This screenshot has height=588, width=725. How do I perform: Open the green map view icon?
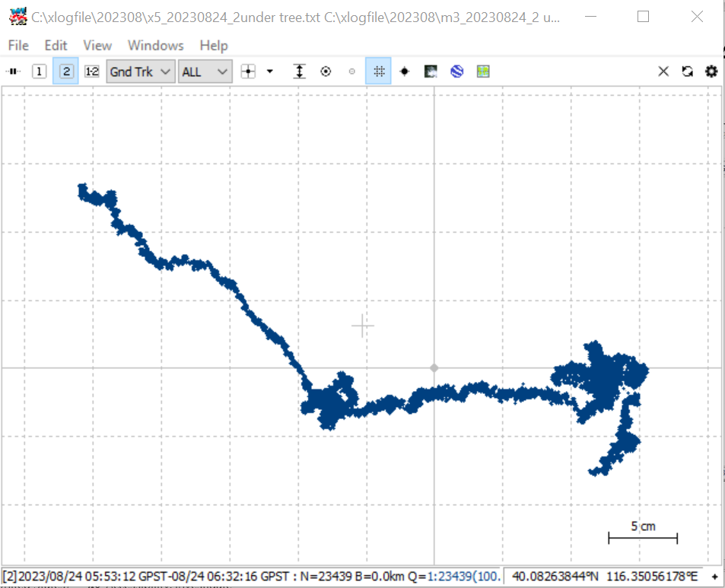point(483,72)
